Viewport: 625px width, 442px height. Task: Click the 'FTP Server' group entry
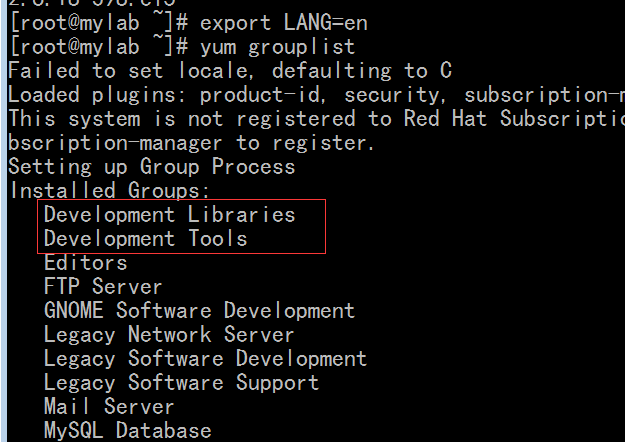click(x=103, y=287)
